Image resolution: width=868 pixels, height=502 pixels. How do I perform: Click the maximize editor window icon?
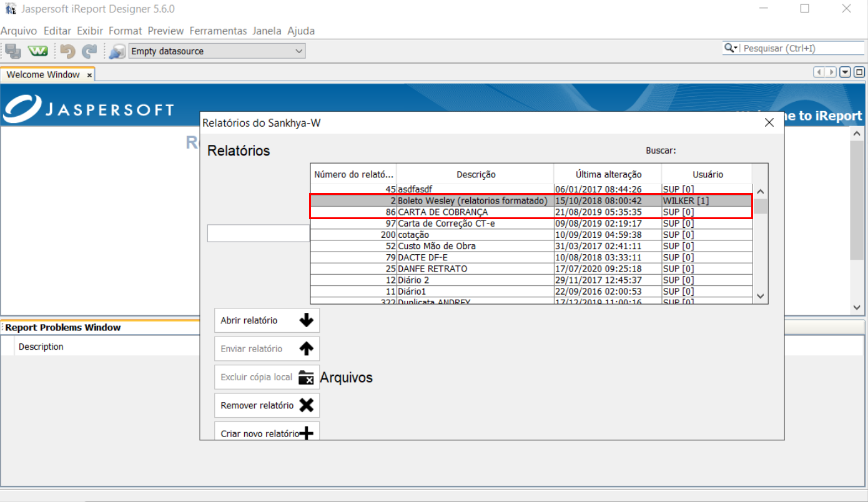pyautogui.click(x=859, y=72)
